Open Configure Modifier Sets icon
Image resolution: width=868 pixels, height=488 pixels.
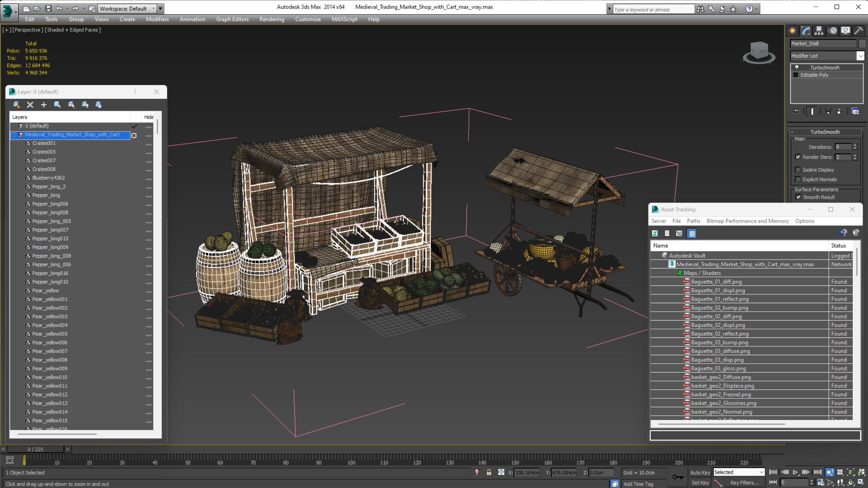coord(855,111)
